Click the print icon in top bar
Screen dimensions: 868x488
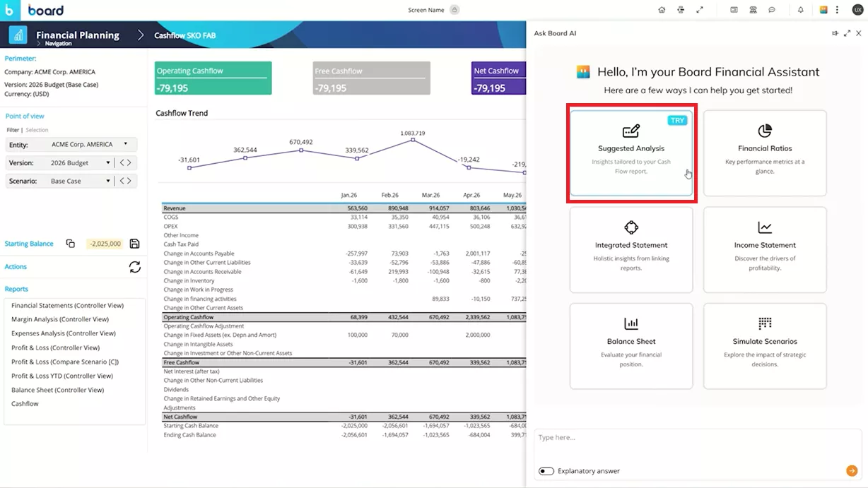[x=680, y=10]
